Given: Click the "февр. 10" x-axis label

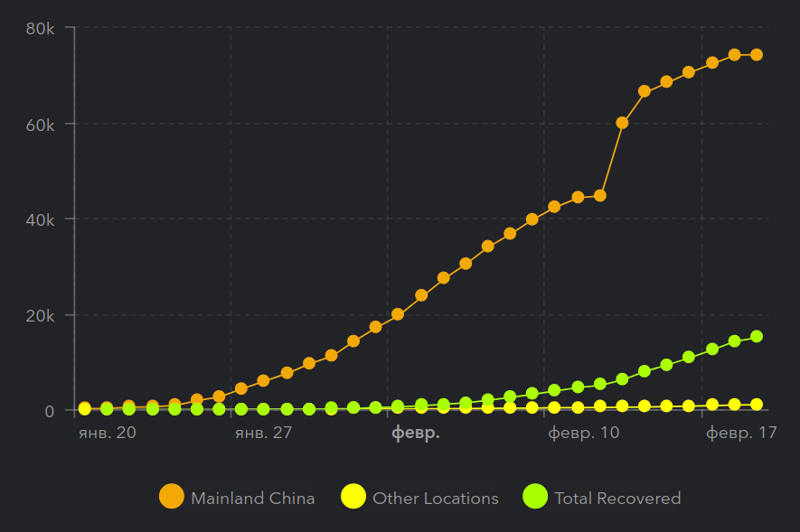Looking at the screenshot, I should pyautogui.click(x=584, y=434).
